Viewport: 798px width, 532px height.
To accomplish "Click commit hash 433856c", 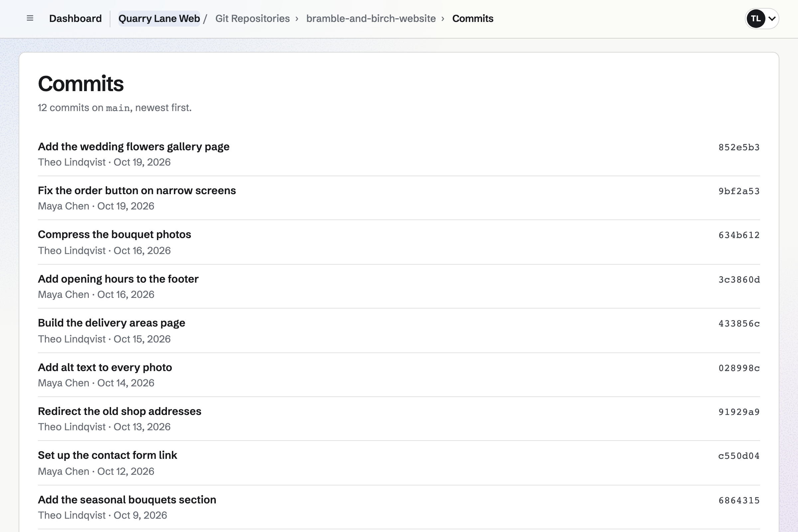I will tap(739, 324).
